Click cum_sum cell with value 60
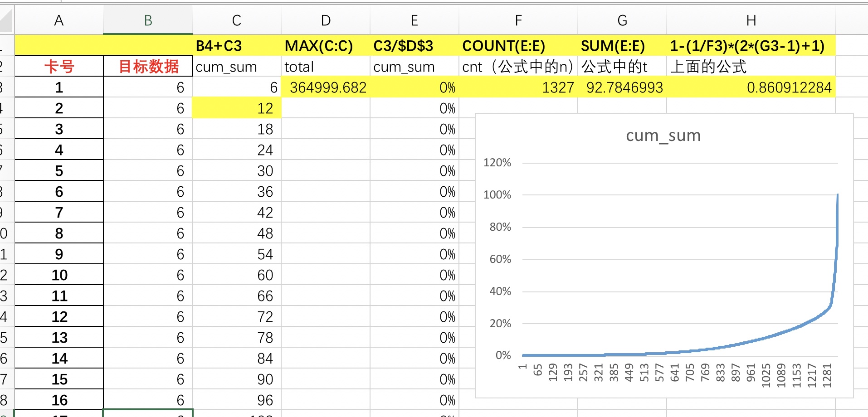This screenshot has width=868, height=417. click(237, 275)
